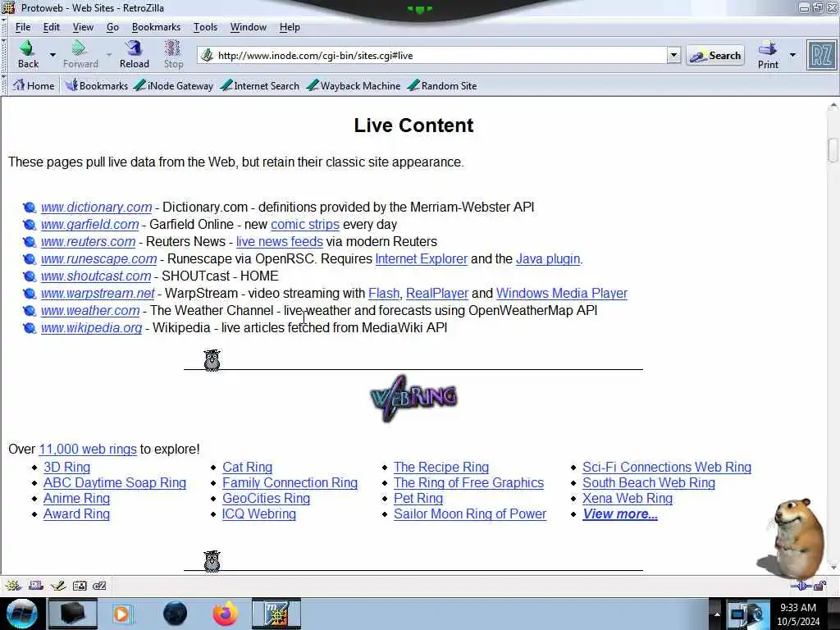
Task: Open the Windows Media Player link
Action: (x=562, y=293)
